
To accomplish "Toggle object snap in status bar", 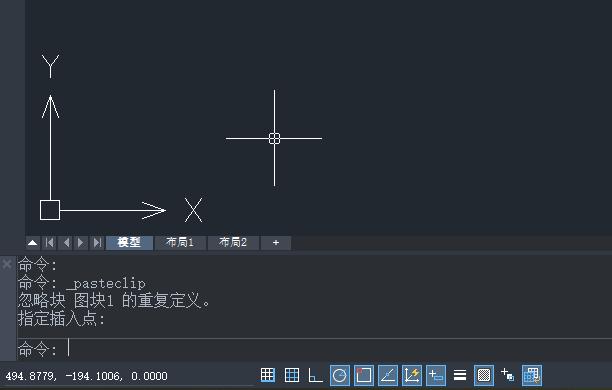I will [364, 376].
